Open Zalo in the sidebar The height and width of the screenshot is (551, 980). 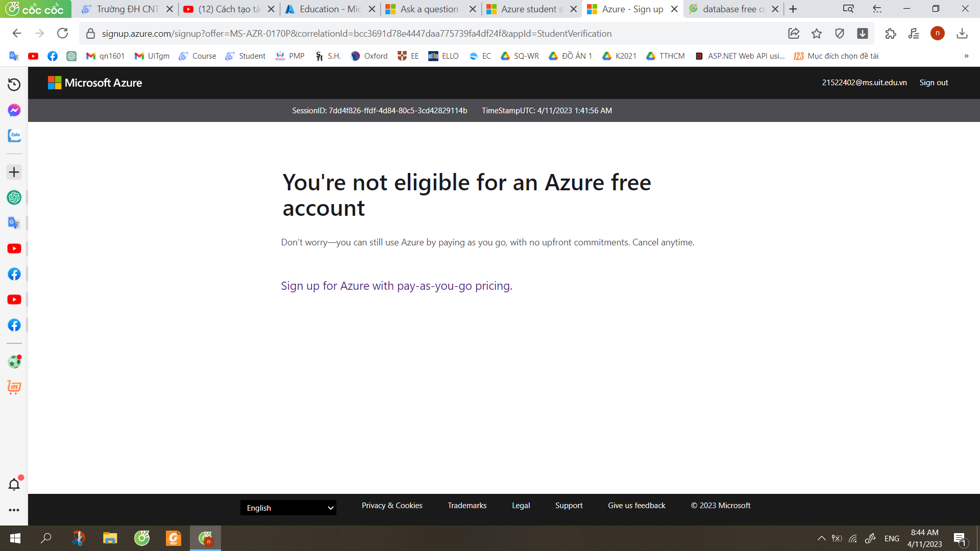[14, 136]
